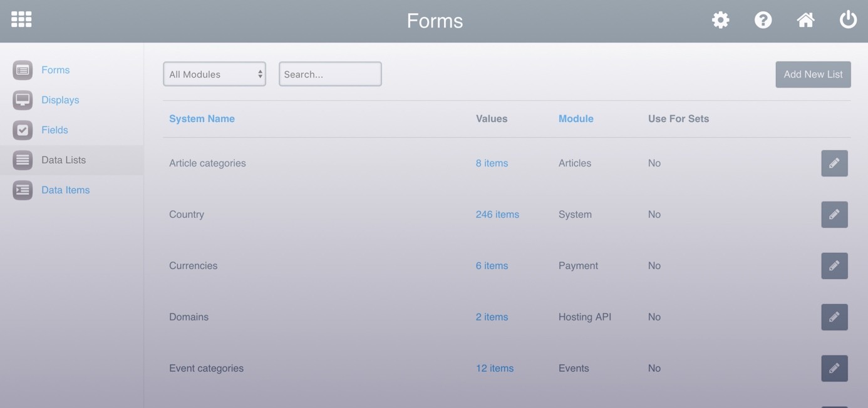Select Fields in the sidebar
868x408 pixels.
(x=54, y=130)
